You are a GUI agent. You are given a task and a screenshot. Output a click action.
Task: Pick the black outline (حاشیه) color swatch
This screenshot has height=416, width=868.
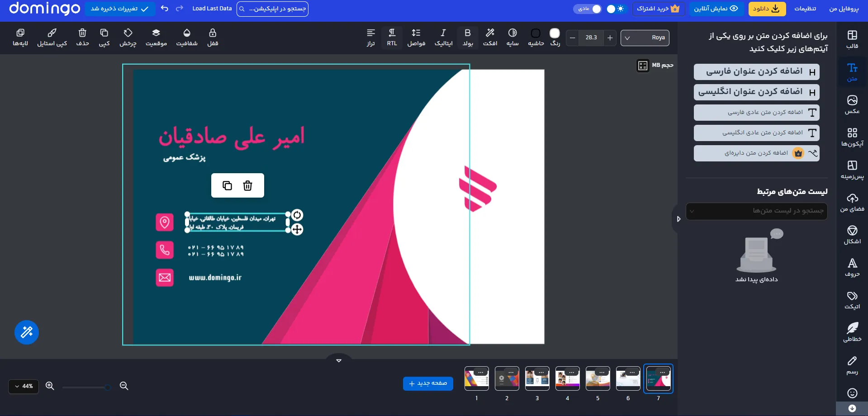point(536,33)
